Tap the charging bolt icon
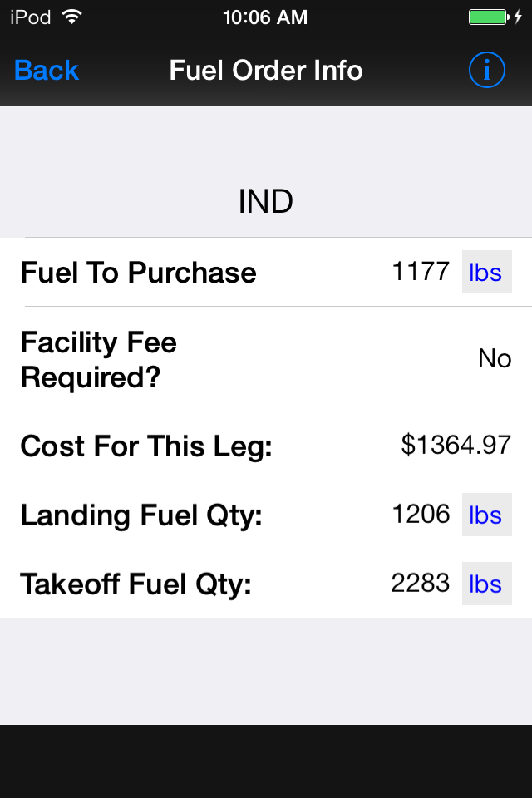The width and height of the screenshot is (532, 798). pyautogui.click(x=518, y=17)
